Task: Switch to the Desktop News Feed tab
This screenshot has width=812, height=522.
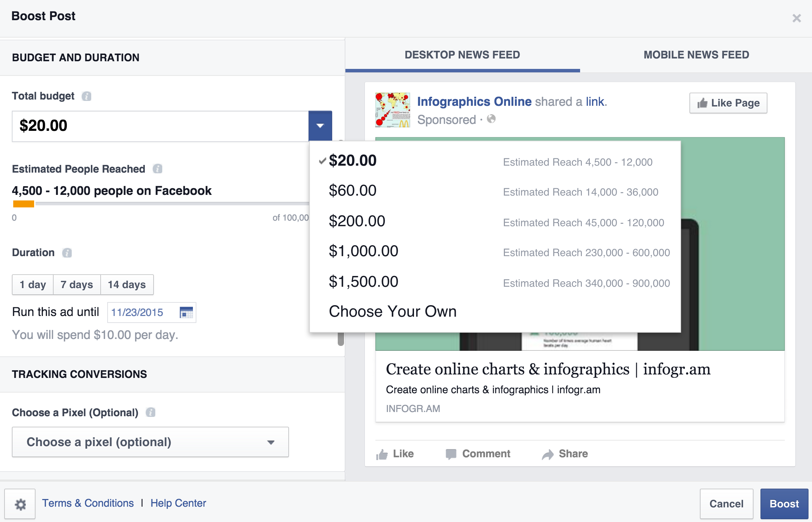Action: (462, 55)
